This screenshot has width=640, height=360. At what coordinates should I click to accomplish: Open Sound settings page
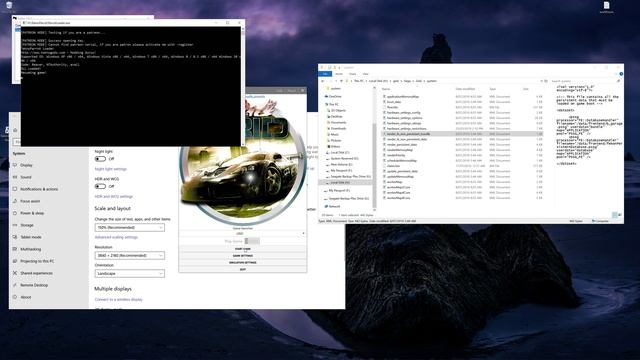[x=26, y=177]
